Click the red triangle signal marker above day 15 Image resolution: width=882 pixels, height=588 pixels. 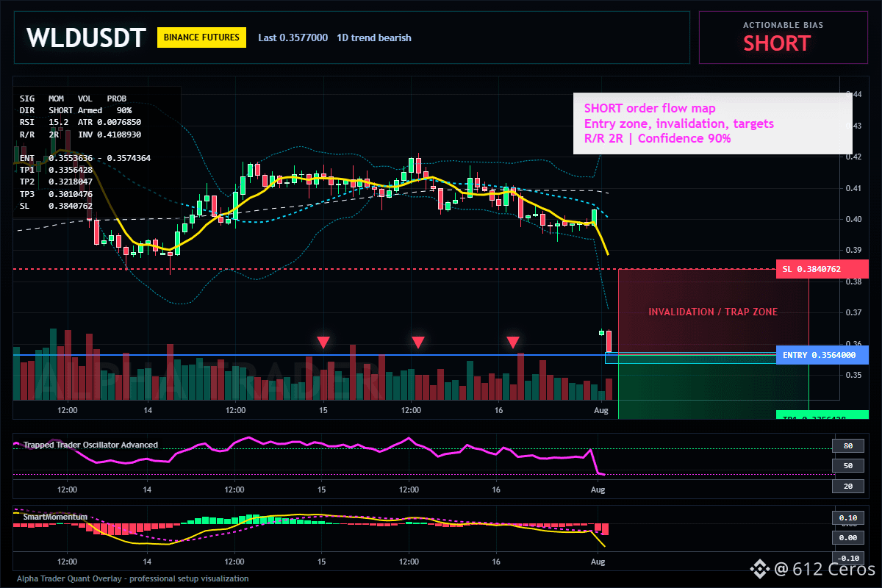(323, 342)
